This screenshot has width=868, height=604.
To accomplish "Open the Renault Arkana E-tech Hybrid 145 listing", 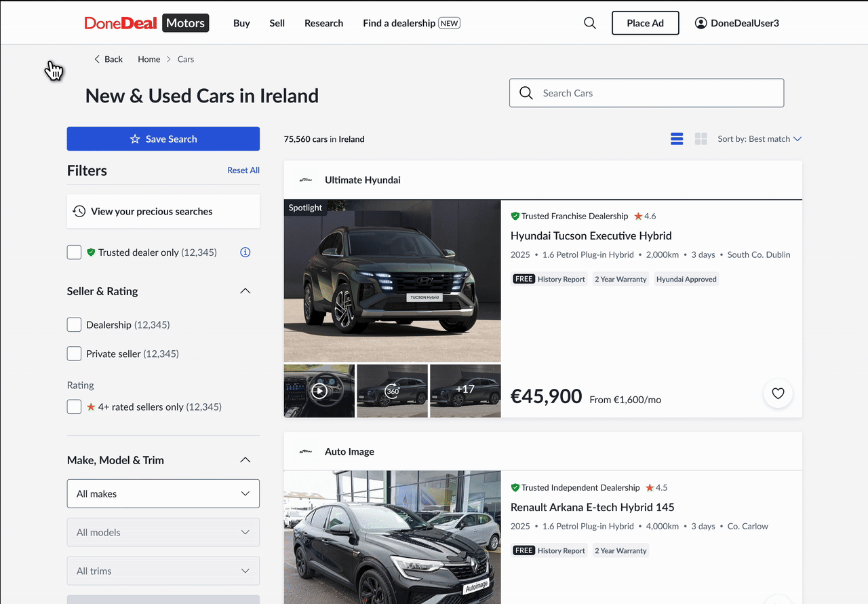I will pyautogui.click(x=593, y=507).
